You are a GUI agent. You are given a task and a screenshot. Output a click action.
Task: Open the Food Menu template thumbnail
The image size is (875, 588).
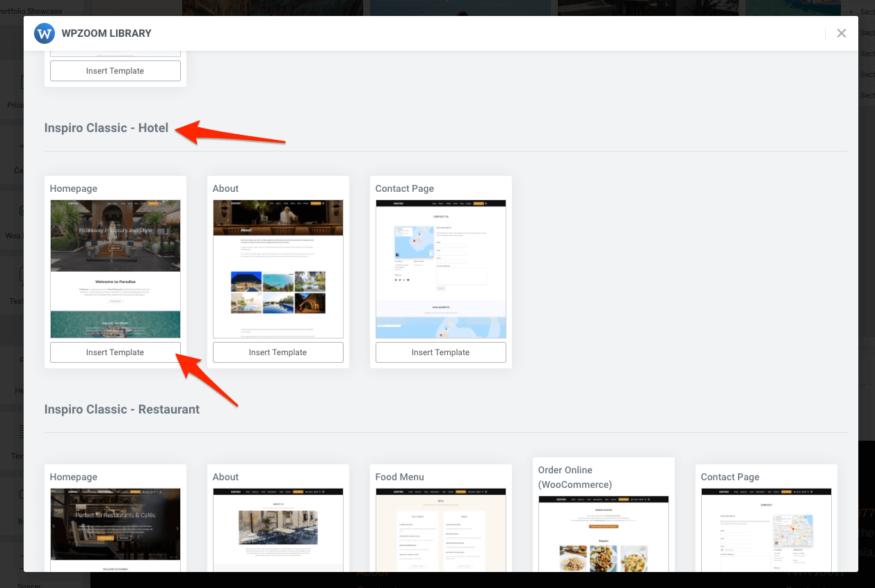pos(440,532)
